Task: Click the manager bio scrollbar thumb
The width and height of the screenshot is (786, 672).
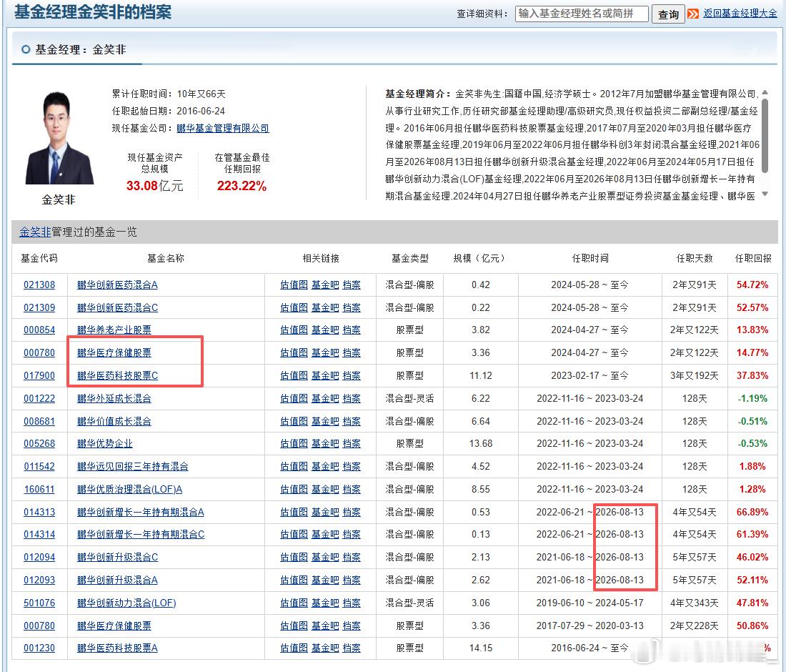Action: pyautogui.click(x=765, y=135)
